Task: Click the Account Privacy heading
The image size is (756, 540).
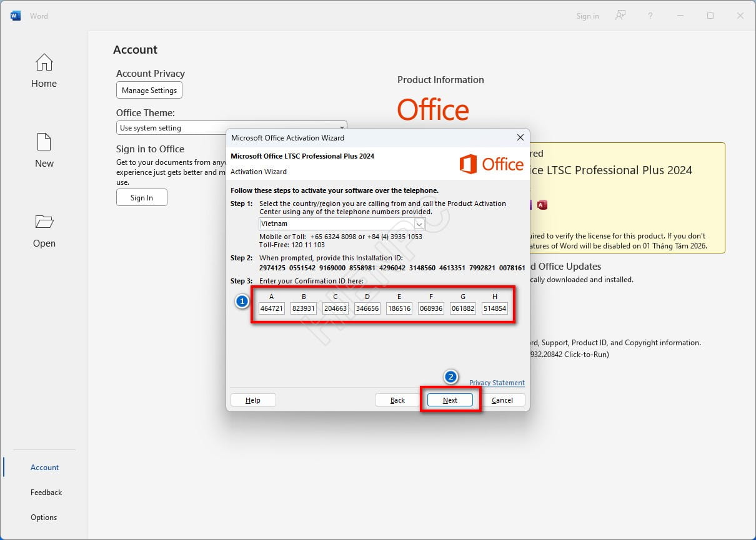Action: coord(151,74)
